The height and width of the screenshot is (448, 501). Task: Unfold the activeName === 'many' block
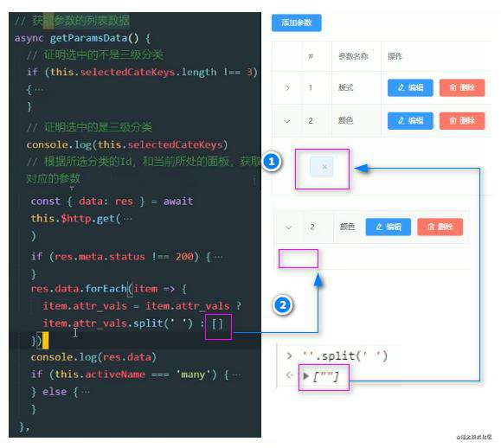[x=236, y=374]
